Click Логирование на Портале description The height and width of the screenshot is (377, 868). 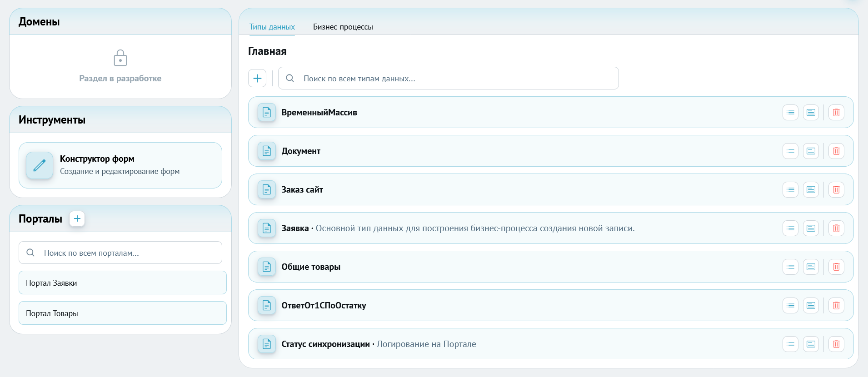pos(426,344)
